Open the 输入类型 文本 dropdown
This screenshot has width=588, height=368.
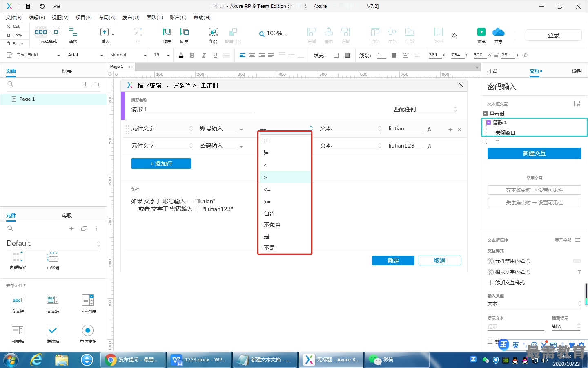tap(534, 304)
